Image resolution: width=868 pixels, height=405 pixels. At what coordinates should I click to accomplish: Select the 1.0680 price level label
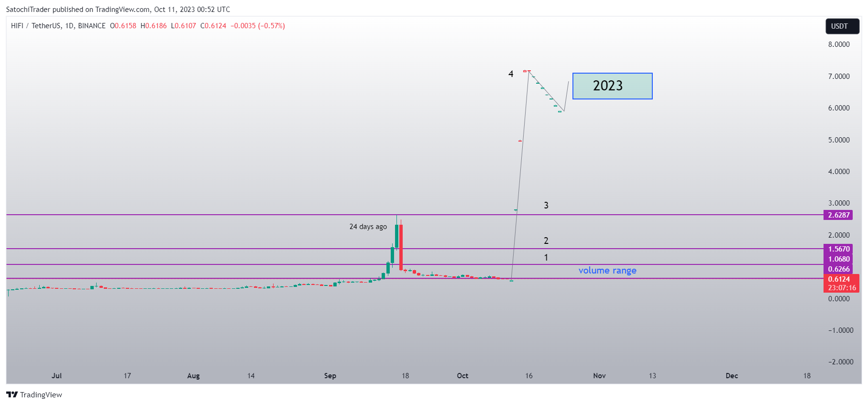click(x=838, y=259)
